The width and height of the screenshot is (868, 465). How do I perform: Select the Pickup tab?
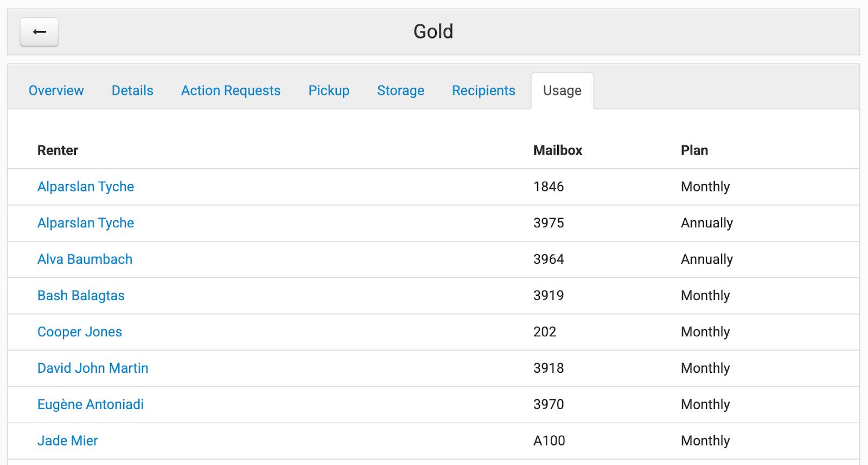point(329,91)
